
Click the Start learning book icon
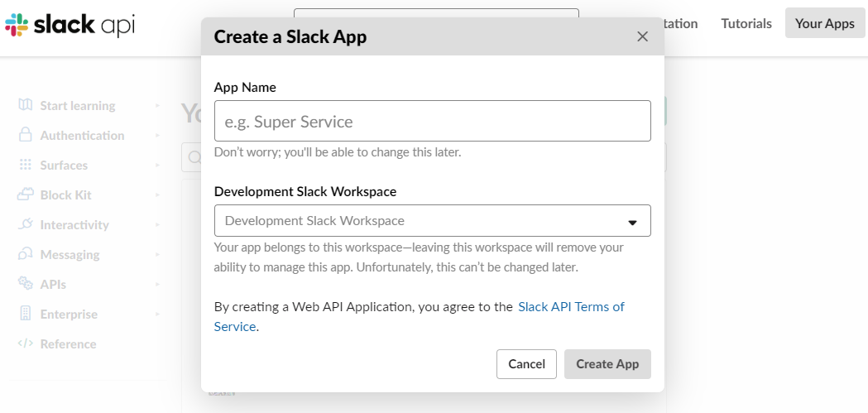pyautogui.click(x=26, y=105)
